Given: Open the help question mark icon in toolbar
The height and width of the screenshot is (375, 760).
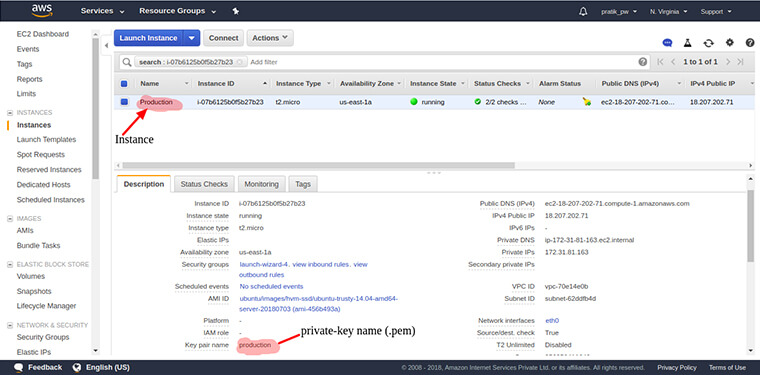Looking at the screenshot, I should [x=750, y=43].
